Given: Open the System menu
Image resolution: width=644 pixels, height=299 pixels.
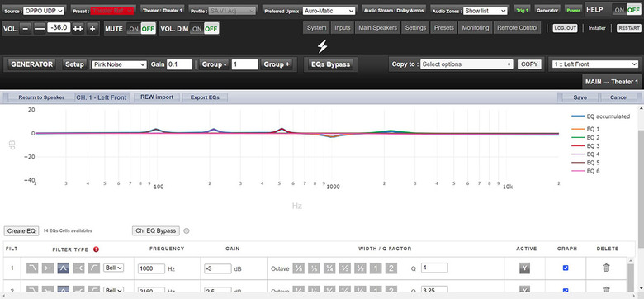Looking at the screenshot, I should 317,28.
